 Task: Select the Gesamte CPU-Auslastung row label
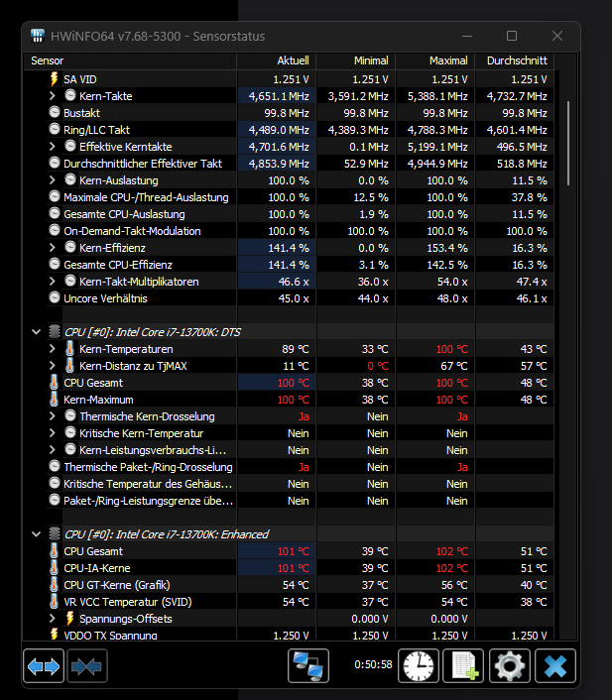tap(124, 214)
